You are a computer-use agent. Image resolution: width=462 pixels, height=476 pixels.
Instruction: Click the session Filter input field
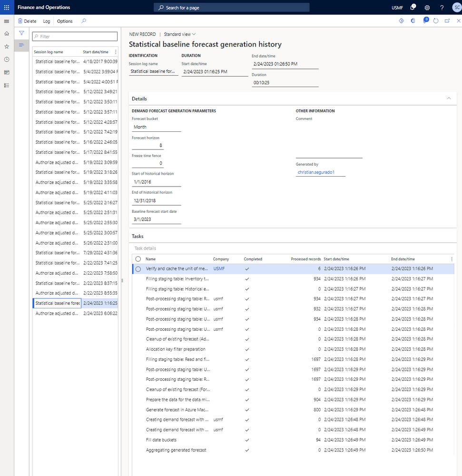75,37
